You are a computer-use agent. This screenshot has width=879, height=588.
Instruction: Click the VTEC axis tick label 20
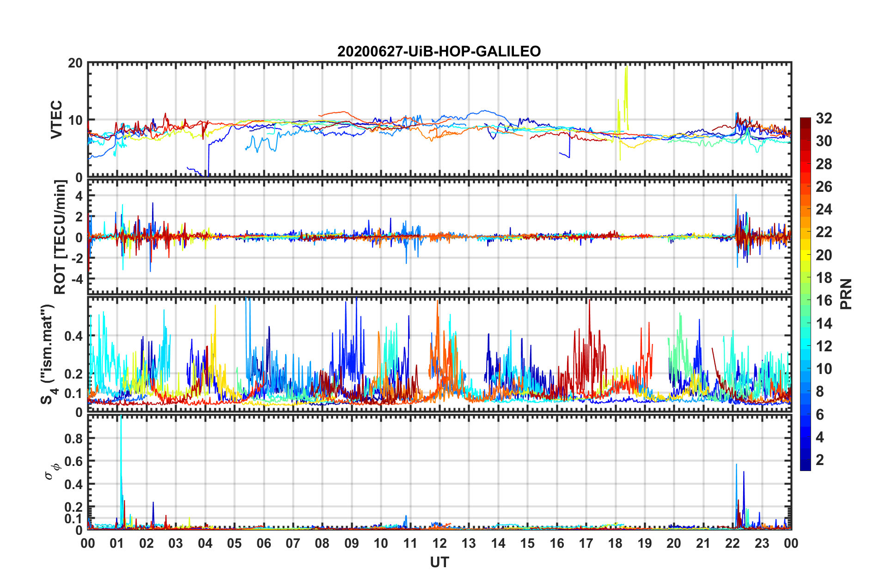coord(75,63)
